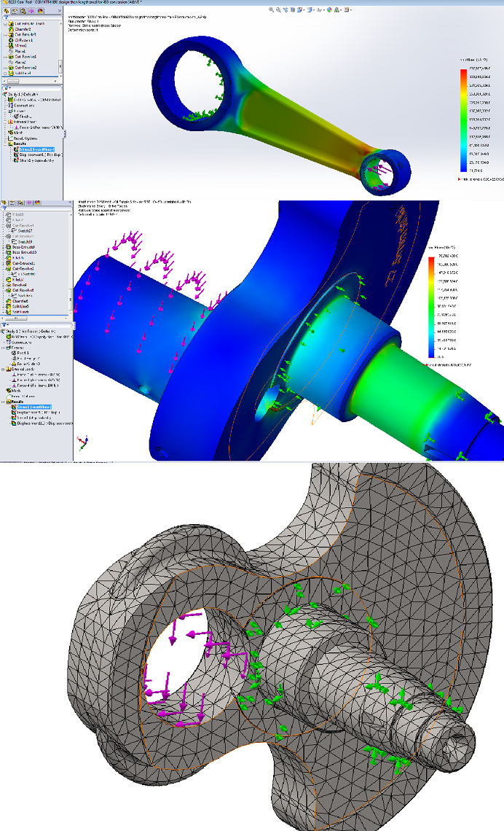Viewport: 504px width, 831px height.
Task: Click crankshaft feature tree horizontal scrollbar thumb
Action: pyautogui.click(x=16, y=319)
